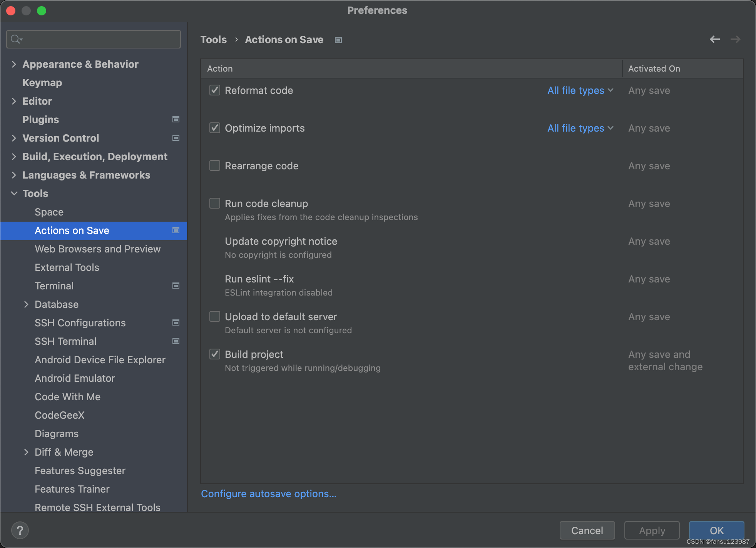Click the back navigation arrow

715,39
